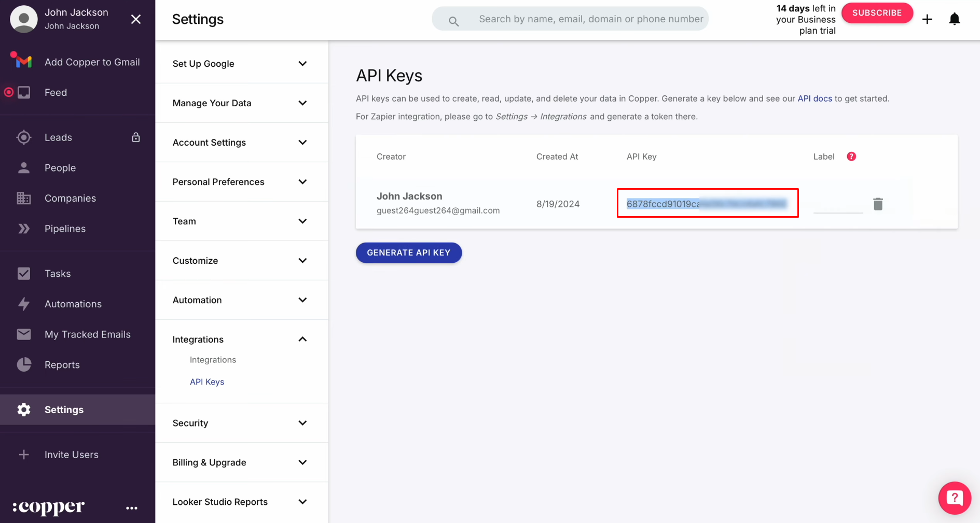The height and width of the screenshot is (523, 980).
Task: Go to the People page
Action: (x=60, y=168)
